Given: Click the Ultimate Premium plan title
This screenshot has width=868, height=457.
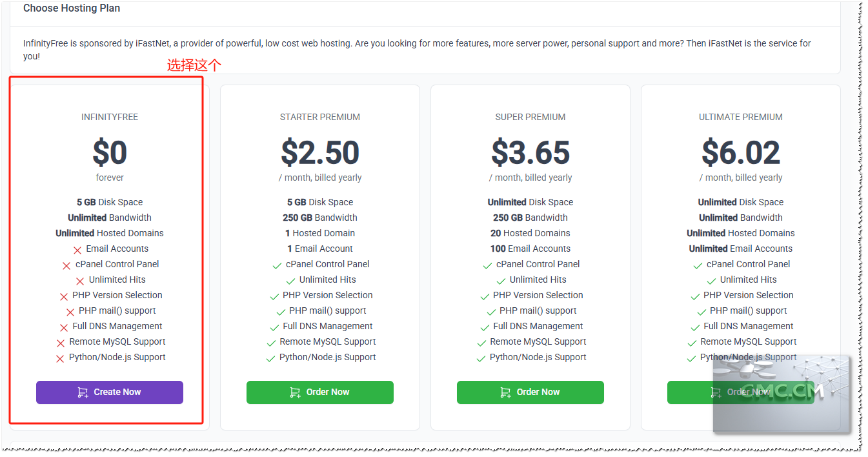Looking at the screenshot, I should click(x=741, y=117).
